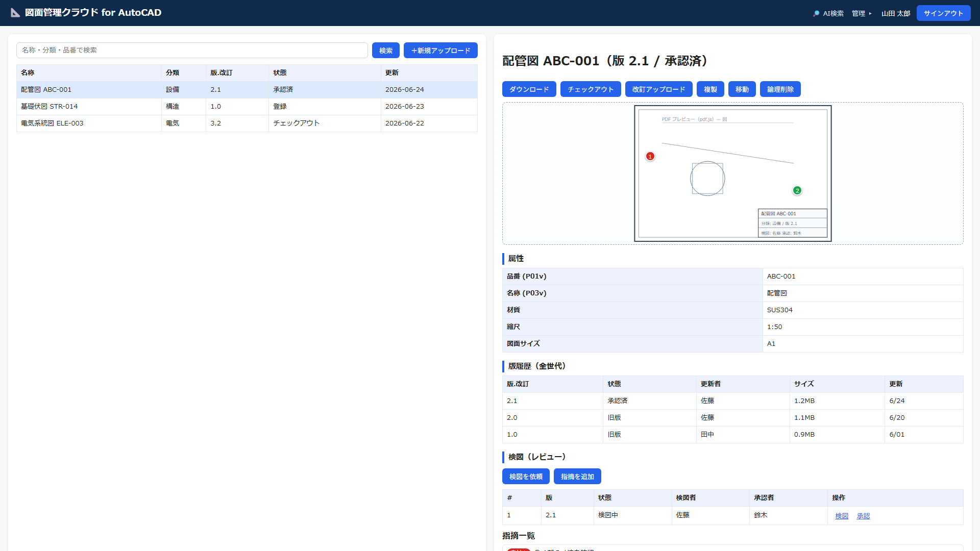
Task: Click ＋新規アップロード button
Action: coord(440,51)
